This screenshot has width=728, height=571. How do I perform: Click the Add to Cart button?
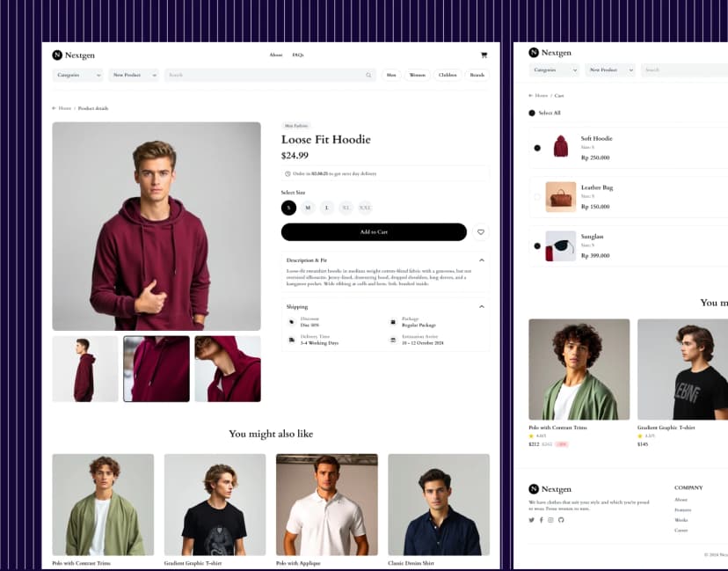[x=374, y=232]
